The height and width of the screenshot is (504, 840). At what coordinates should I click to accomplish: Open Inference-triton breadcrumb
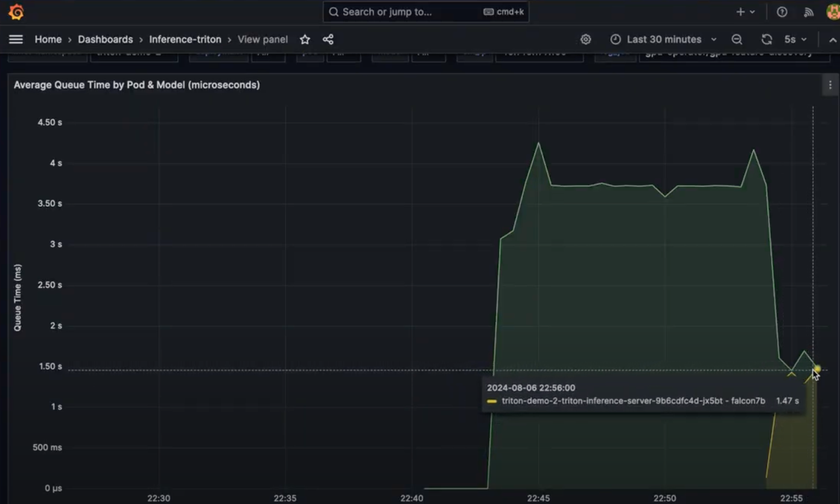(185, 39)
